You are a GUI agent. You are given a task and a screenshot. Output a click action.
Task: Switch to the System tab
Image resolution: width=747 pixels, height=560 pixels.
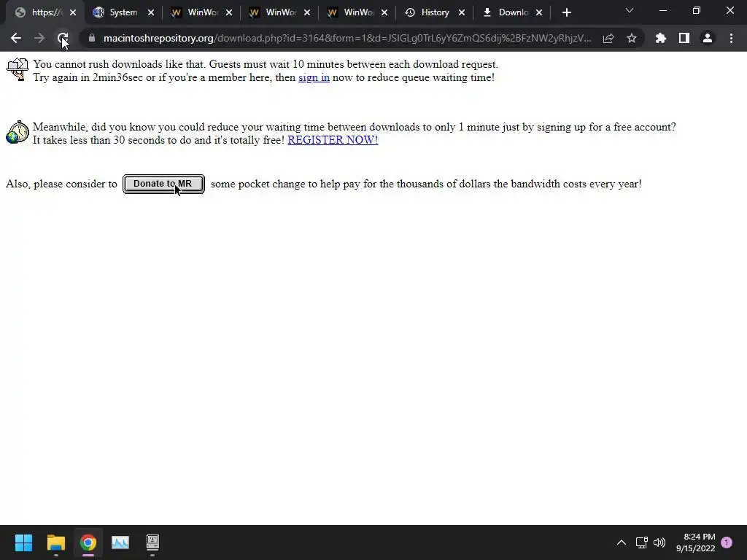123,13
